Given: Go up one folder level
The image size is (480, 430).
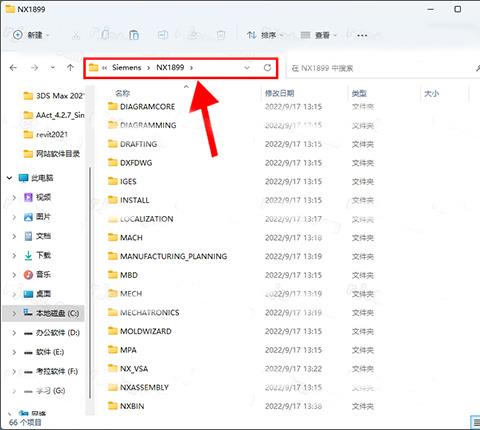Looking at the screenshot, I should point(70,68).
